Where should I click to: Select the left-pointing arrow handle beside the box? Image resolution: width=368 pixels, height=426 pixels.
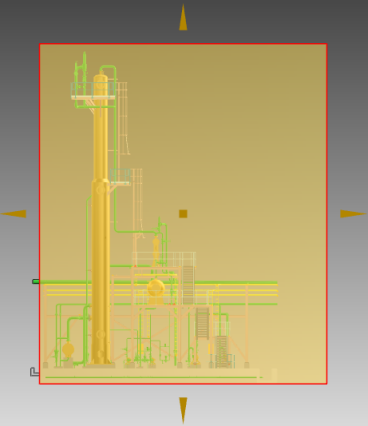coord(13,214)
